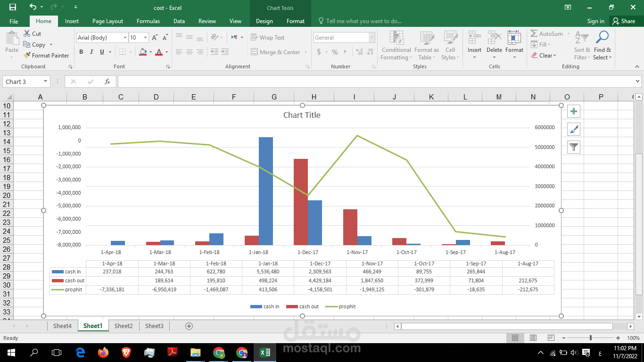Viewport: 644px width, 362px height.
Task: Switch to Normal view in status bar
Action: pos(515,338)
